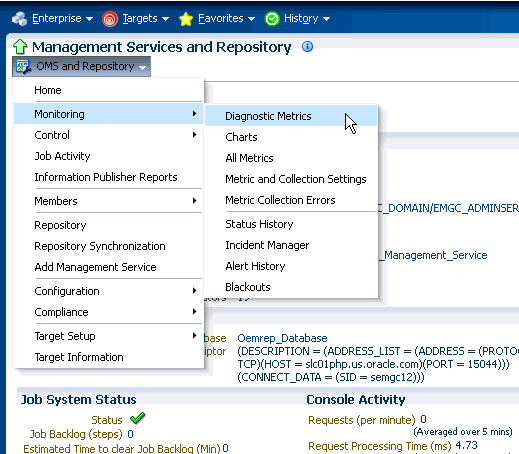Click the Console Activity heading
Viewport: 519px width, 454px height.
356,400
